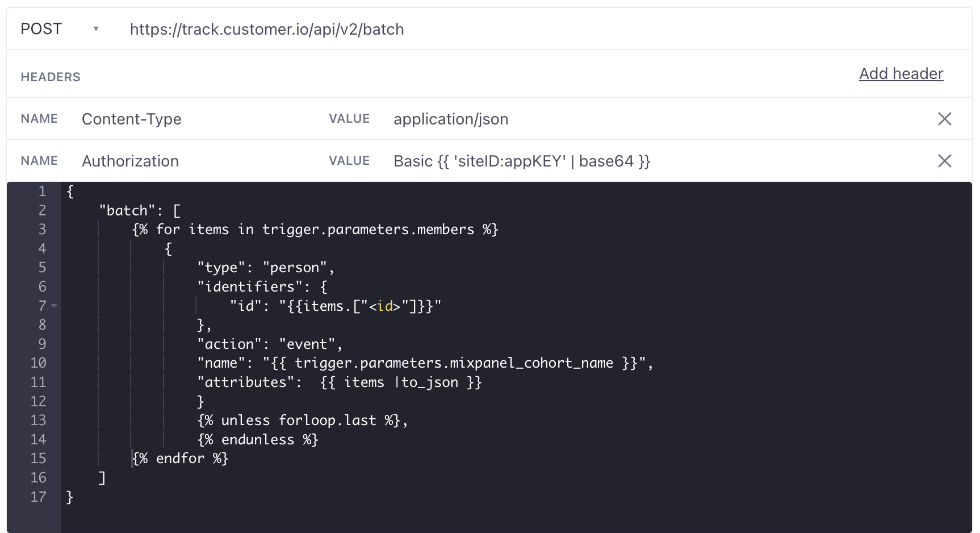The height and width of the screenshot is (533, 980).
Task: Edit the application/json value field
Action: point(451,119)
